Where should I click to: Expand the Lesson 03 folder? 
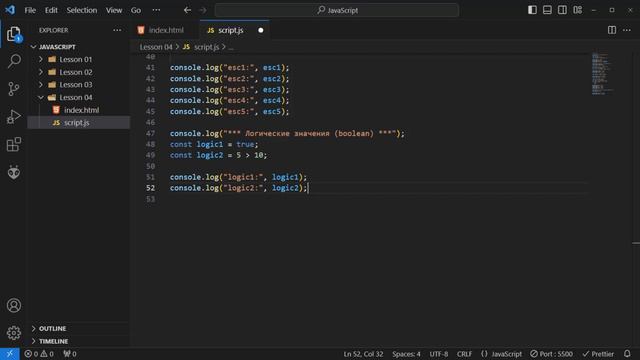76,85
